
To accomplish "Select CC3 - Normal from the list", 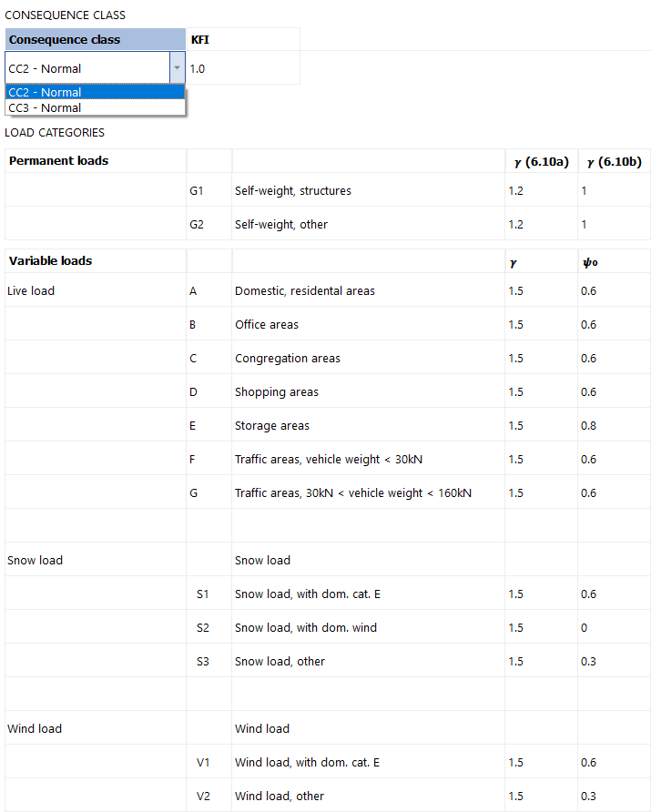I will click(96, 107).
